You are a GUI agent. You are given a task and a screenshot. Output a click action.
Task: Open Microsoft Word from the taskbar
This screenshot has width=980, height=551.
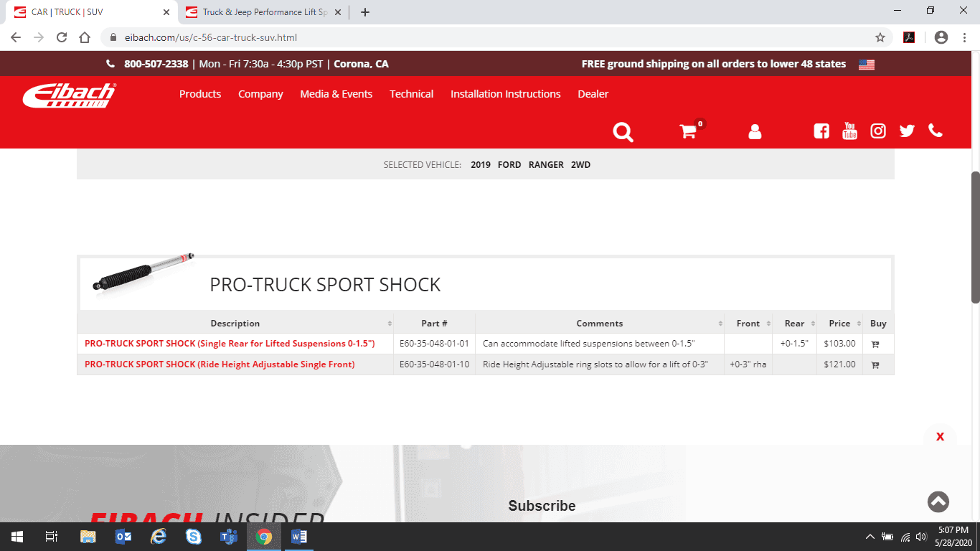pos(299,537)
